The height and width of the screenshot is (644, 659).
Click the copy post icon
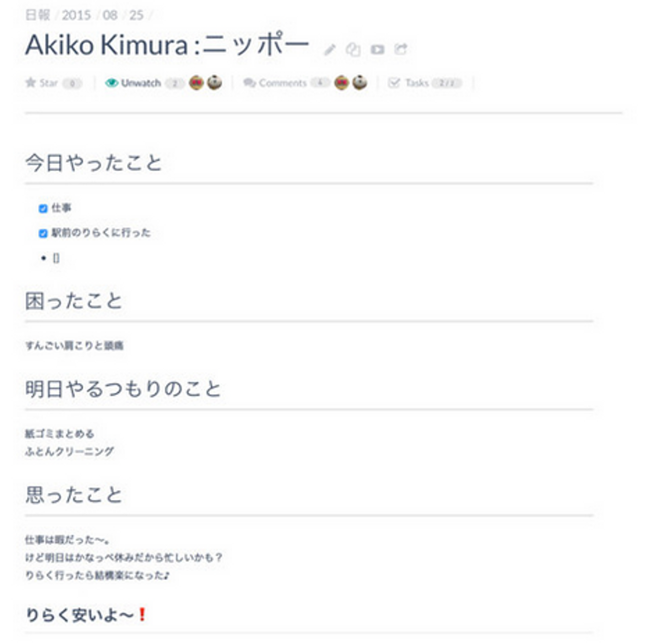point(353,49)
